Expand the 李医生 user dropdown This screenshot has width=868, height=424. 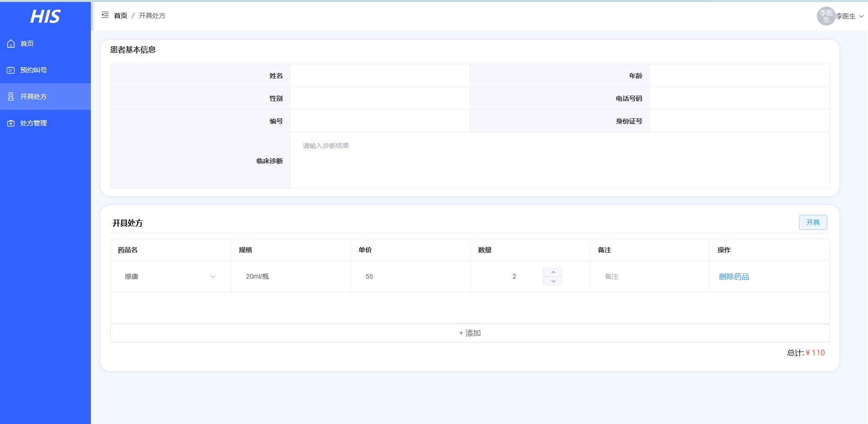pos(850,16)
